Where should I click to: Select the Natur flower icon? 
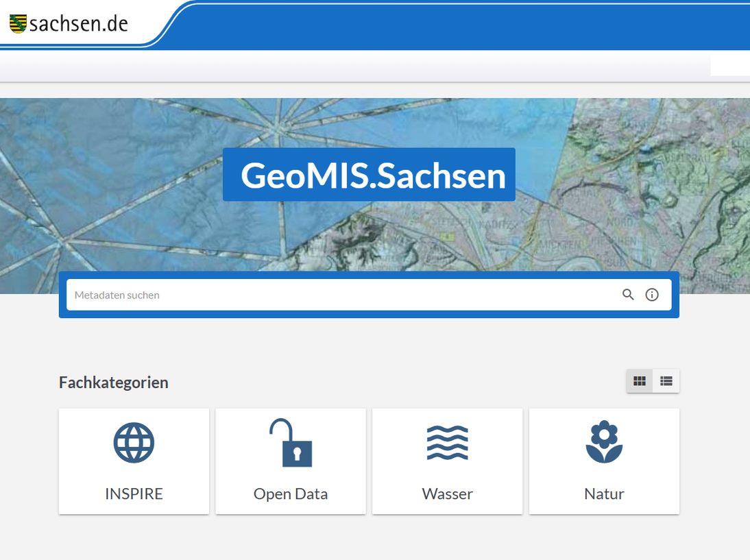click(603, 442)
